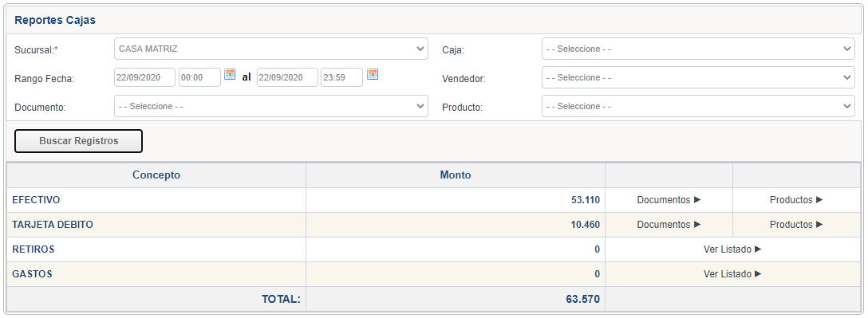868x318 pixels.
Task: View Documentos for the EFECTIVO row
Action: pos(669,200)
